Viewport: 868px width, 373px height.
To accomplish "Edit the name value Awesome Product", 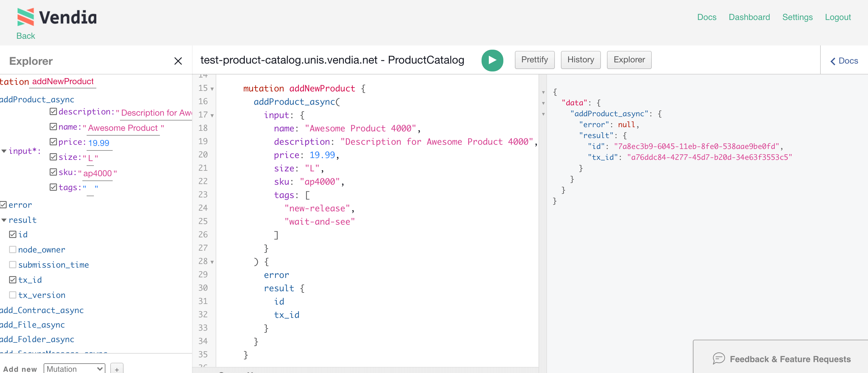I will coord(123,128).
